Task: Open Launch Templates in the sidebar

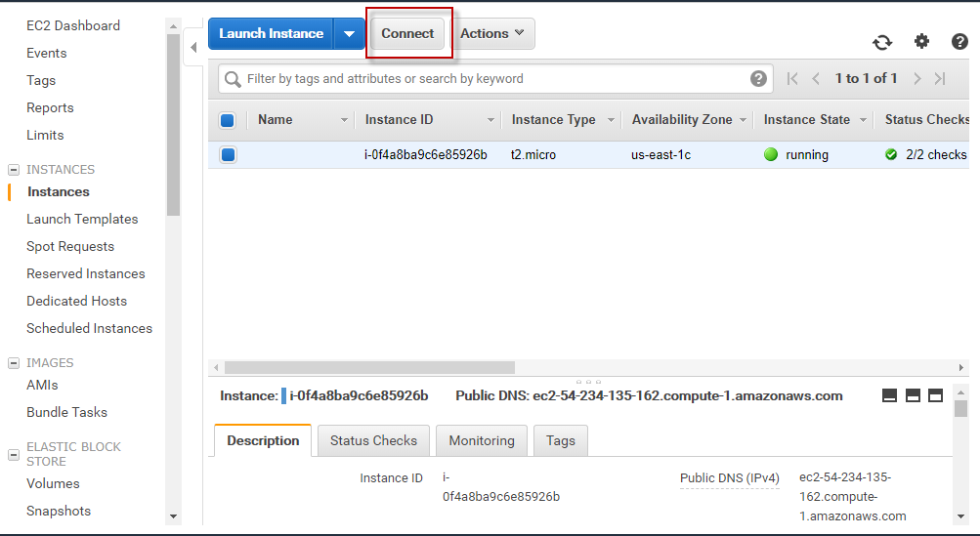Action: pos(82,220)
